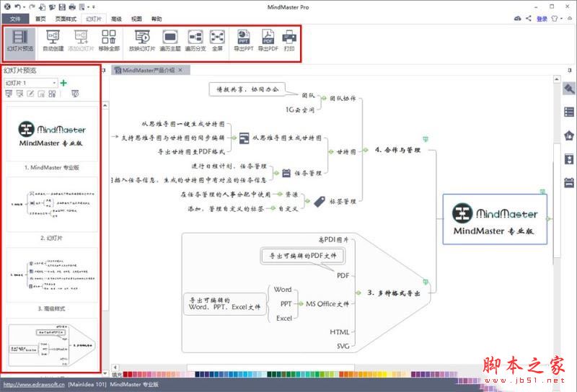Collapse the 任务管理 branch handle
Viewport: 577px width, 392px height.
tap(276, 173)
